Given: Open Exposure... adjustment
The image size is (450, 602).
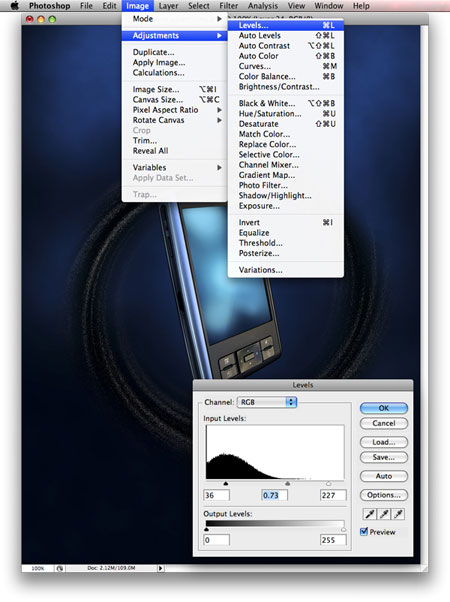Looking at the screenshot, I should [286, 206].
